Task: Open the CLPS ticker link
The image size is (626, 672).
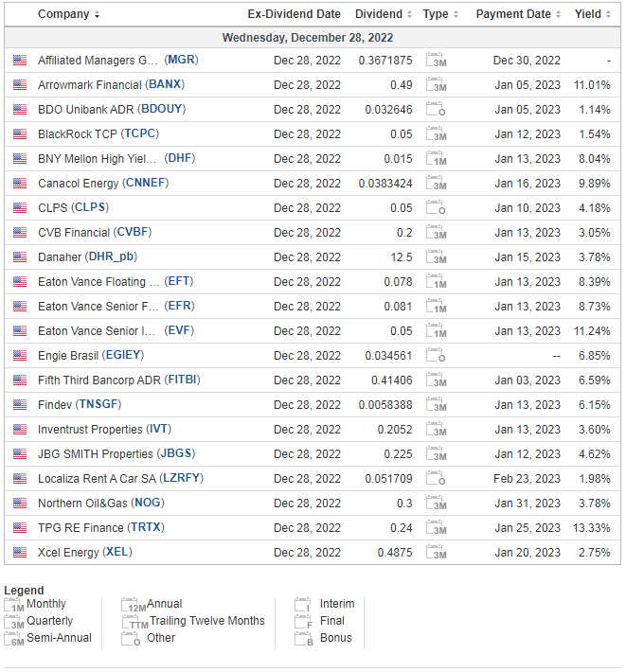Action: 90,207
